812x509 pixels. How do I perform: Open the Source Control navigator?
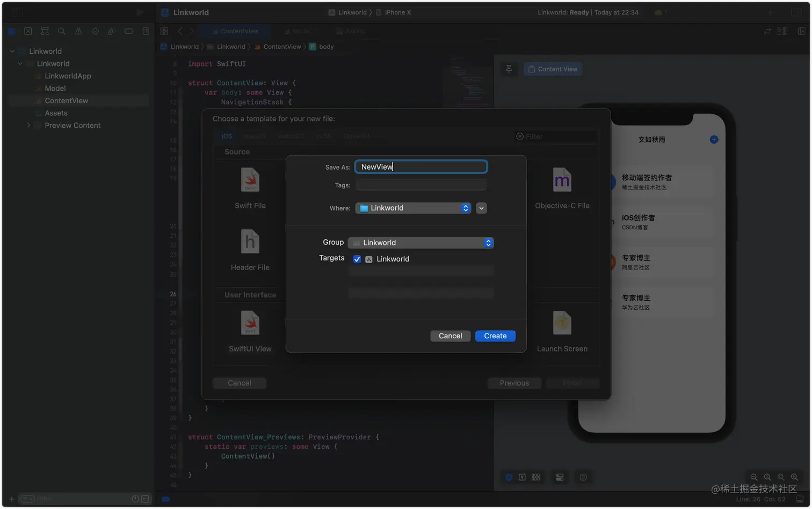point(28,31)
